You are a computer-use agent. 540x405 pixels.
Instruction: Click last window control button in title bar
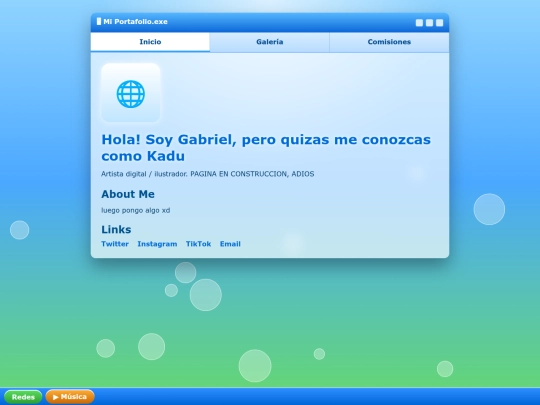click(439, 23)
